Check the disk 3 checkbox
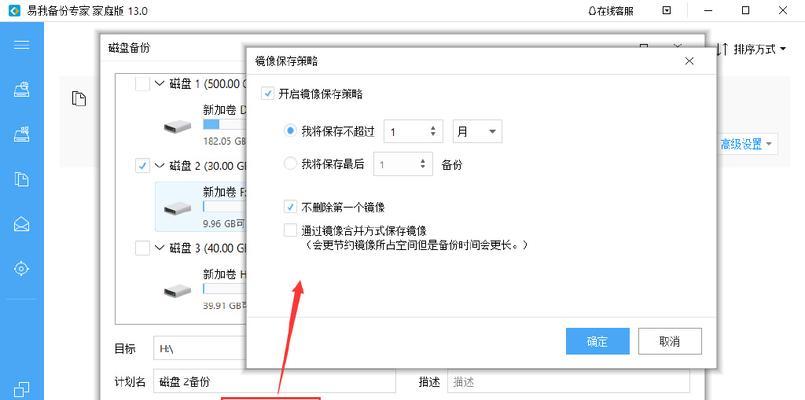Viewport: 805px width, 400px height. tap(142, 249)
